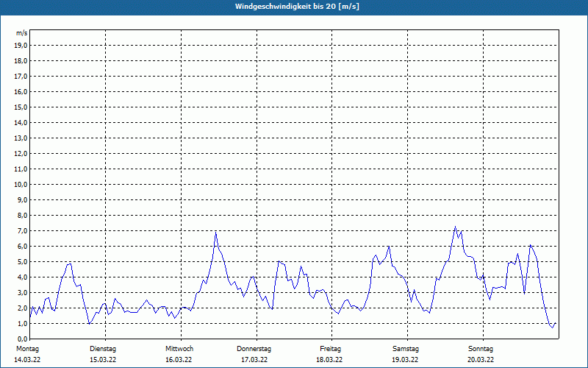Click the 13,0 y-axis label
Viewport: 588px width, 368px height.
tap(21, 138)
